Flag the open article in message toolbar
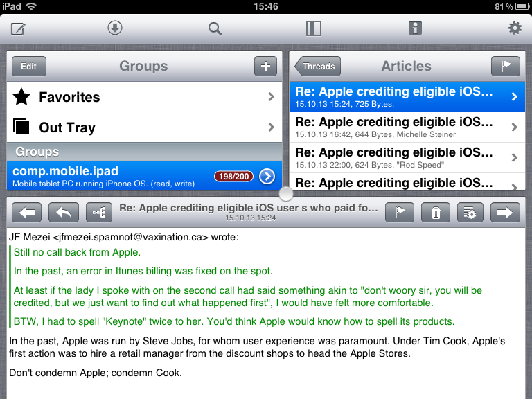 400,213
